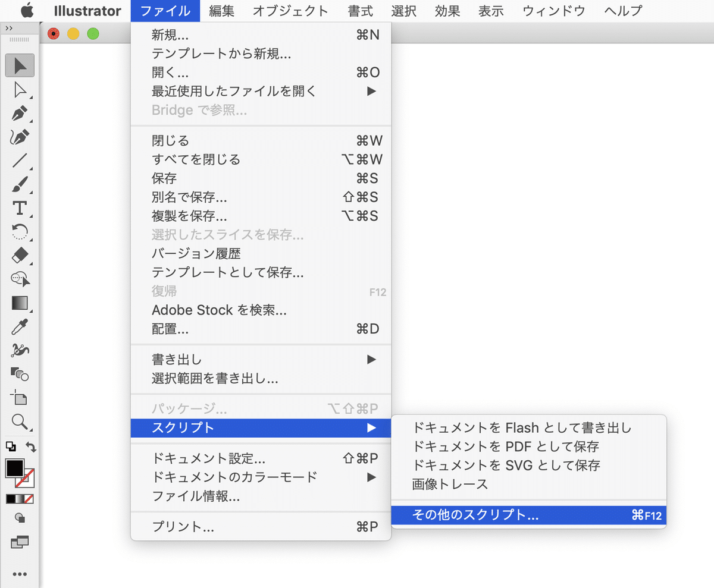Choose バージョン履歴 menu item
The image size is (714, 588).
click(261, 253)
